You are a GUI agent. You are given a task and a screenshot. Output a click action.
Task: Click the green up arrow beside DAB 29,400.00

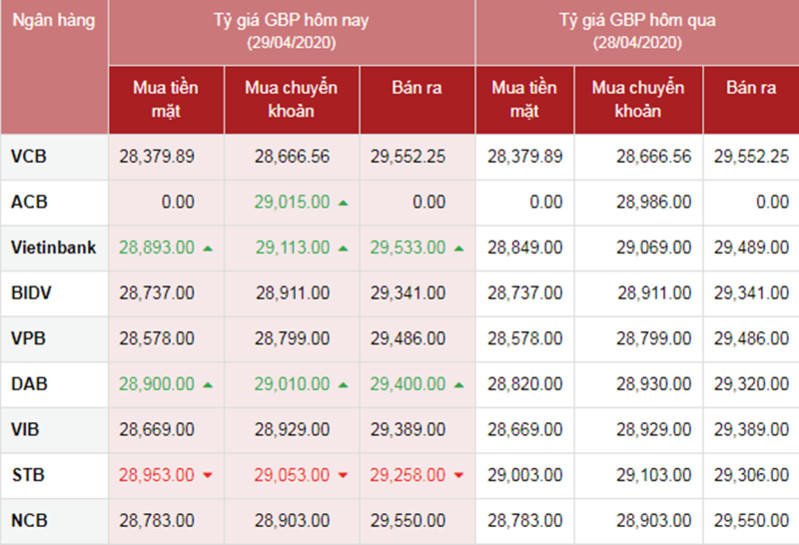459,385
